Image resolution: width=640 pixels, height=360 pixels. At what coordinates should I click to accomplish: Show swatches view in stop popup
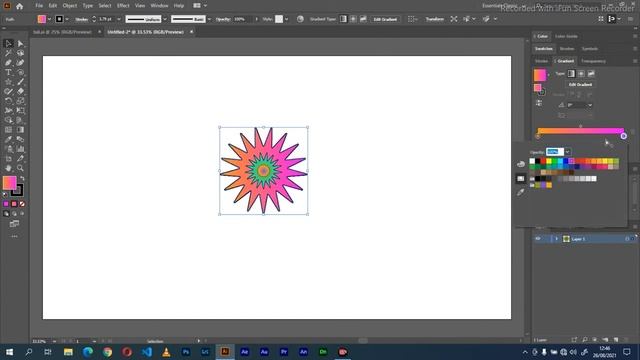520,178
